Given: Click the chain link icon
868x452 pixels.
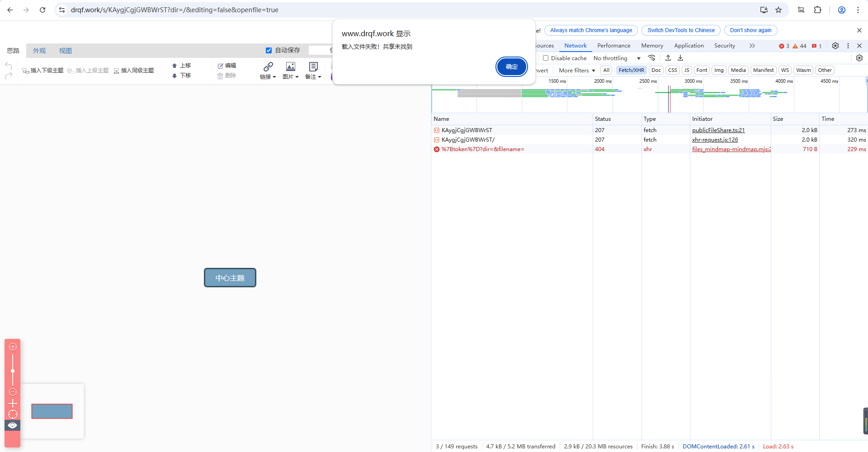Looking at the screenshot, I should pos(268,67).
